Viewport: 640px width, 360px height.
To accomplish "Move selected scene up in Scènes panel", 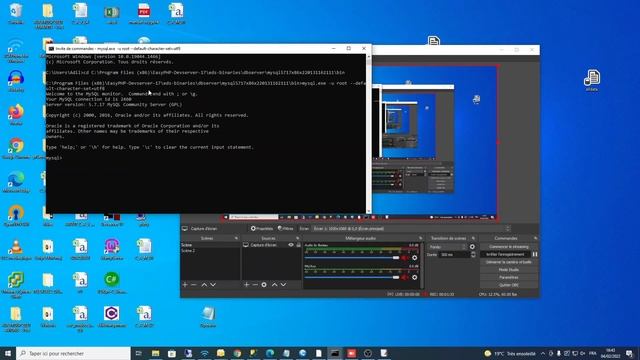I will pos(204,284).
